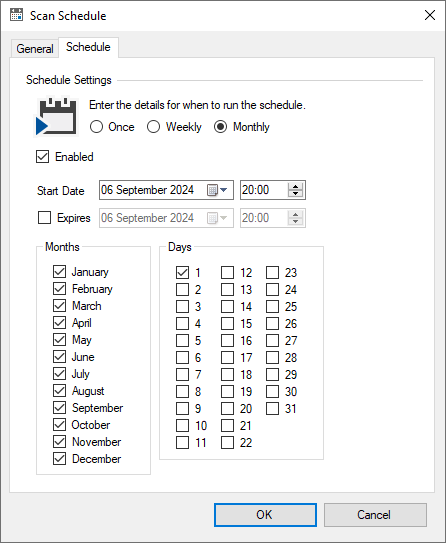Viewport: 446px width, 543px height.
Task: Click the schedule calendar play icon
Action: pos(56,117)
